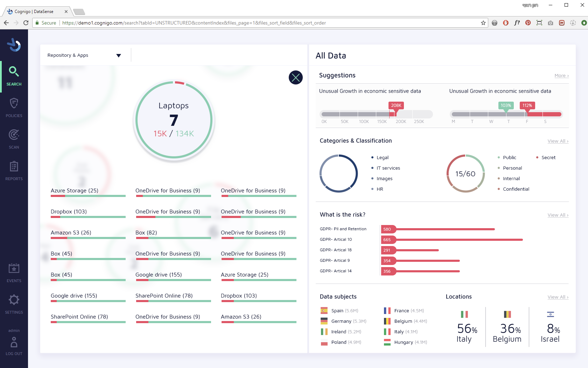Open the Reports clipboard icon
Screen dimensions: 588x368
(14, 166)
